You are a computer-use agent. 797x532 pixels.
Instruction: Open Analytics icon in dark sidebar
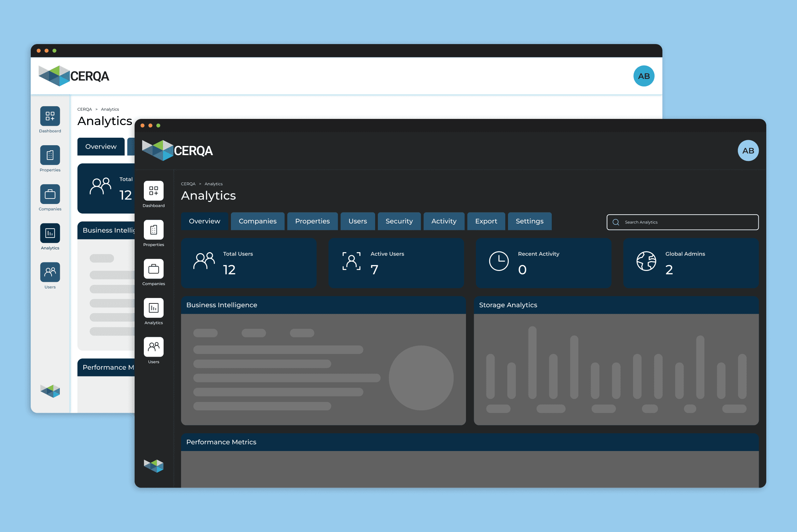point(153,308)
